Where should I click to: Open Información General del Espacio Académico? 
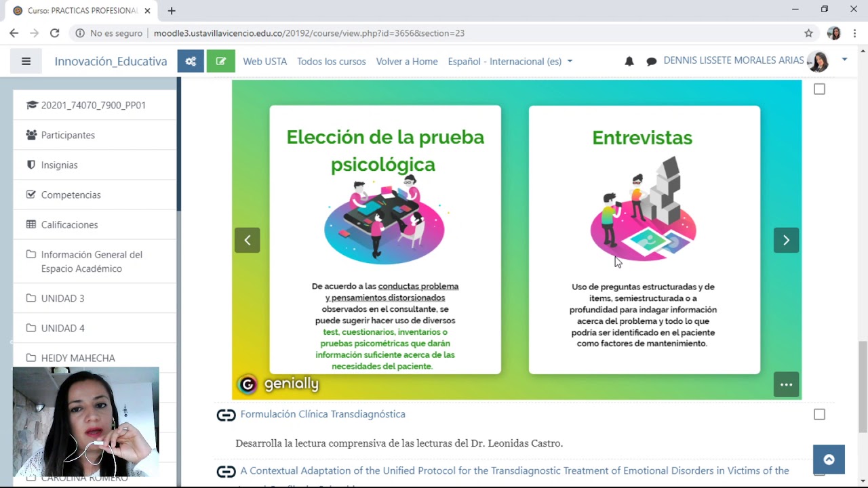coord(94,262)
